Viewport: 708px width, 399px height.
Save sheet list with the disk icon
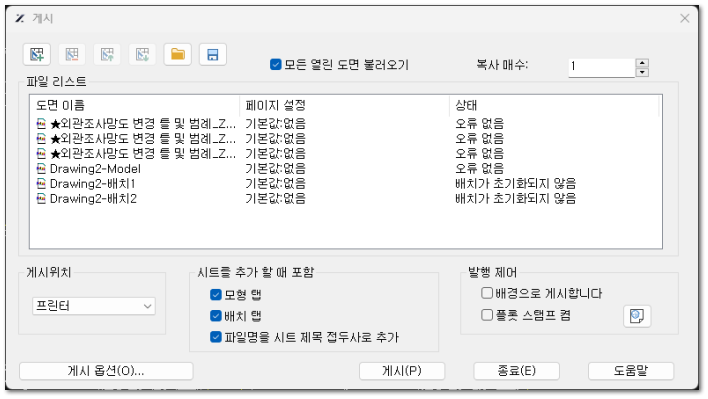(213, 55)
